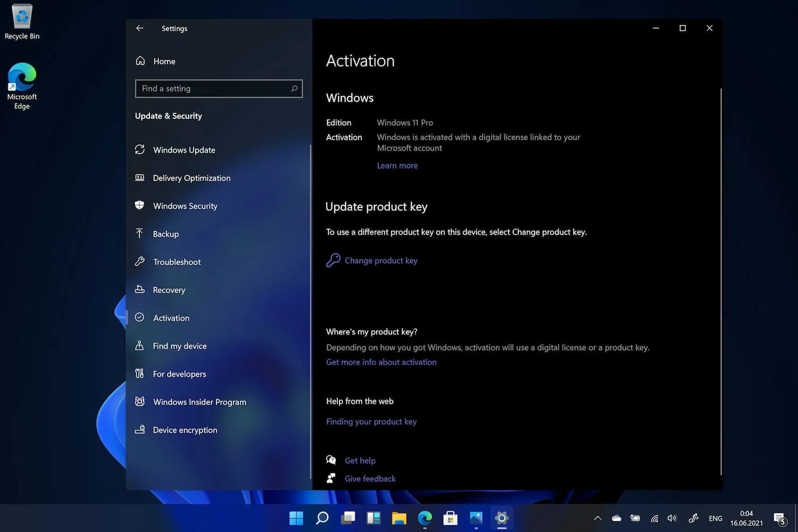This screenshot has width=798, height=532.
Task: Click the Get help chat bubble icon
Action: [331, 460]
